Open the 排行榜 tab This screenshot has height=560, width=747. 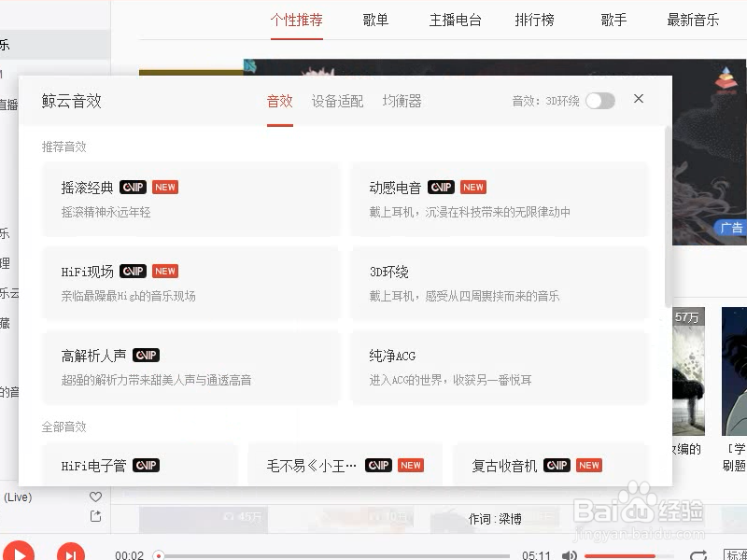click(x=534, y=20)
